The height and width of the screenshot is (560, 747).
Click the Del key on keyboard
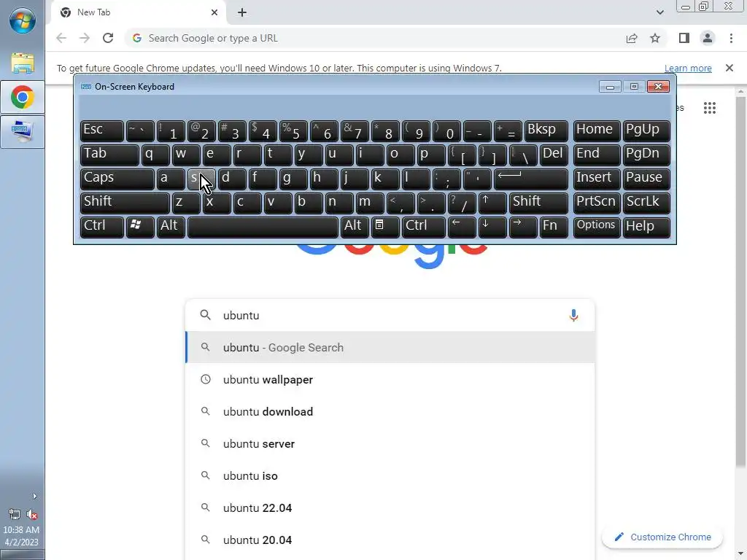click(x=554, y=155)
